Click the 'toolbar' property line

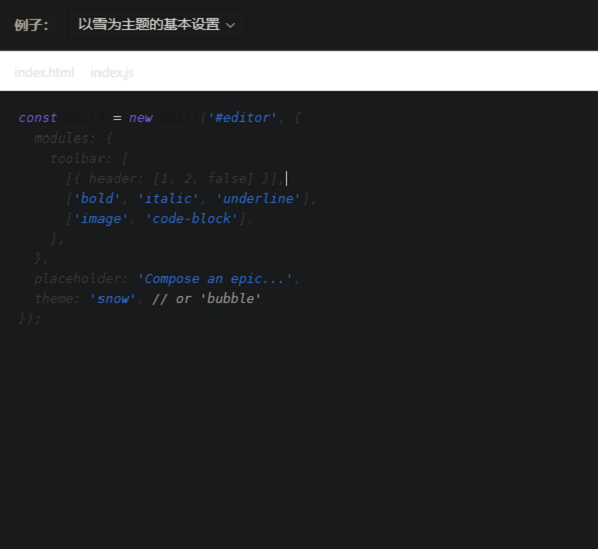[89, 158]
